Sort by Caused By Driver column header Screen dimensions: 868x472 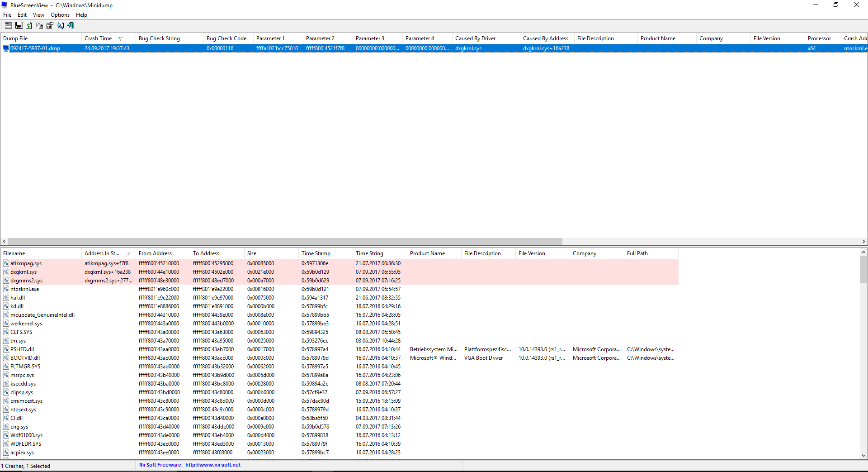[486, 38]
